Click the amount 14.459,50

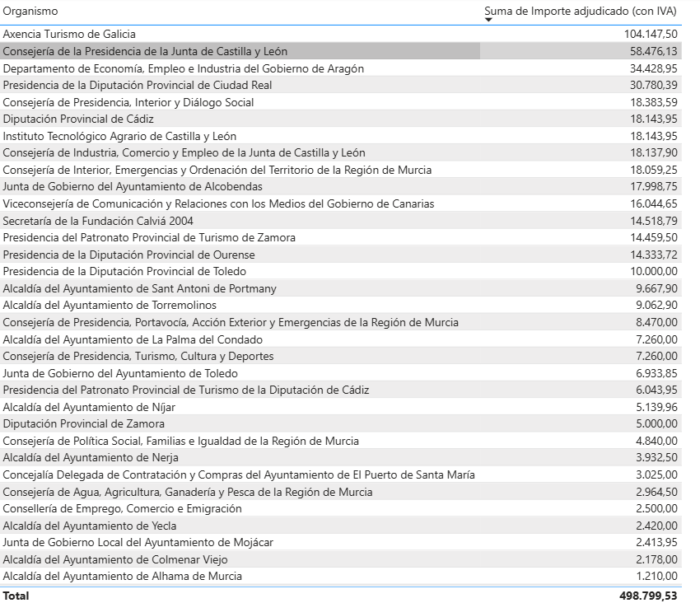(654, 237)
